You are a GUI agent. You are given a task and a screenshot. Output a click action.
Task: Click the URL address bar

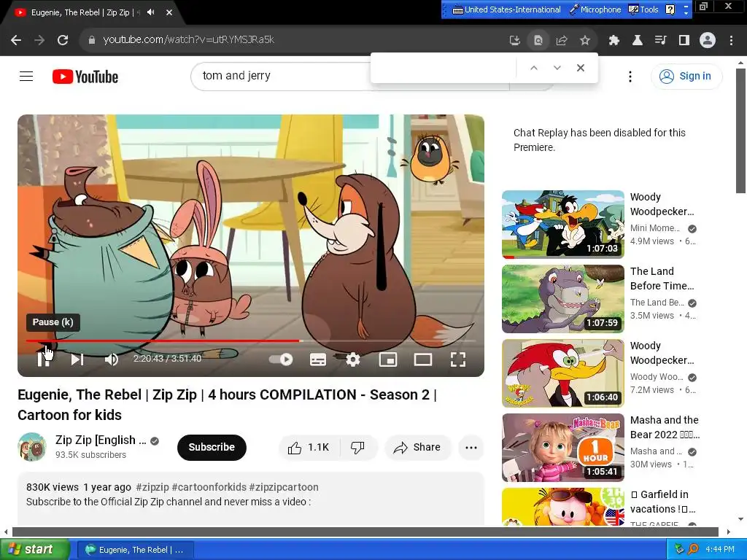point(295,40)
